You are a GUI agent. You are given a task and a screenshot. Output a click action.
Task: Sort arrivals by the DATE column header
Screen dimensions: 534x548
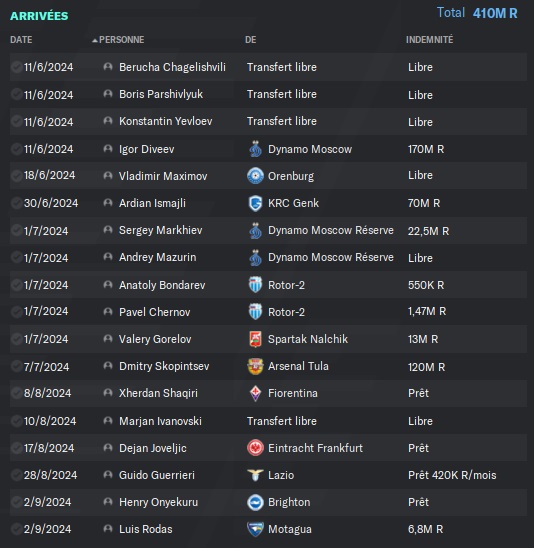(21, 40)
